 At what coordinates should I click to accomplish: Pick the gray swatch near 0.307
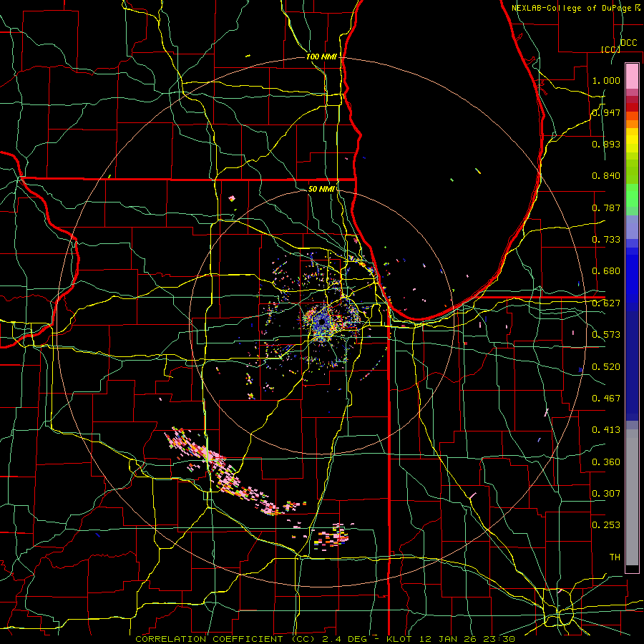[x=632, y=497]
